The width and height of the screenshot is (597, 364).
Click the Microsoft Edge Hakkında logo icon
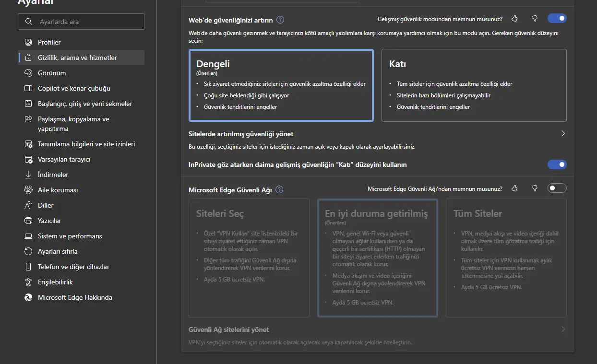click(28, 297)
